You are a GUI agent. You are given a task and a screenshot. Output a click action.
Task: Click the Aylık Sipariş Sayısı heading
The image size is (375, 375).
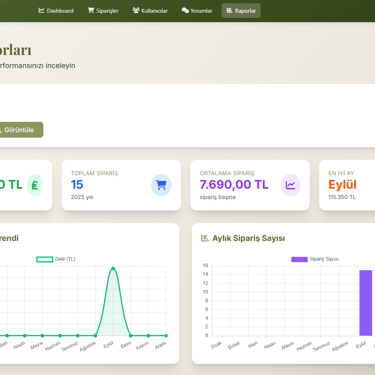pyautogui.click(x=249, y=238)
